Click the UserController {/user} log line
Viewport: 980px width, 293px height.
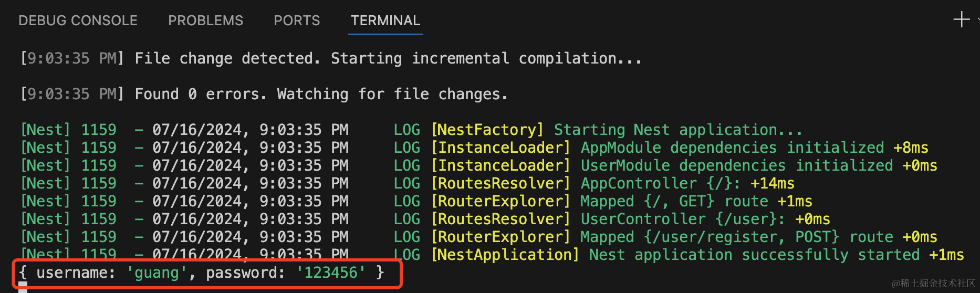(425, 219)
